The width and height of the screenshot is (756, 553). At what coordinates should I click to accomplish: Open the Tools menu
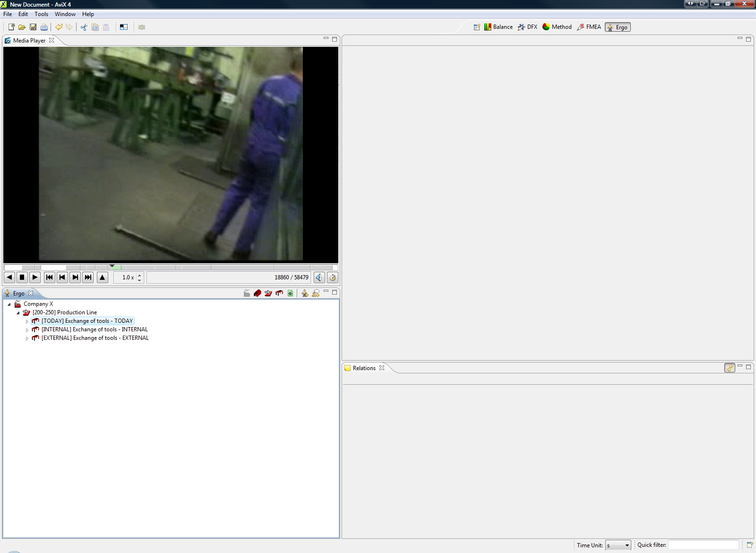(41, 14)
